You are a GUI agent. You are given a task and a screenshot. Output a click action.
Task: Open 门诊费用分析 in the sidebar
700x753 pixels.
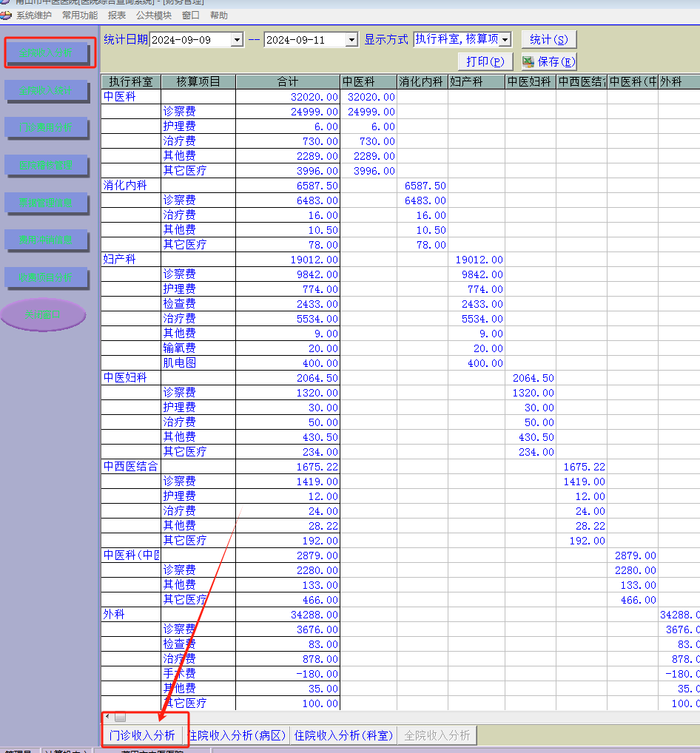pos(46,127)
